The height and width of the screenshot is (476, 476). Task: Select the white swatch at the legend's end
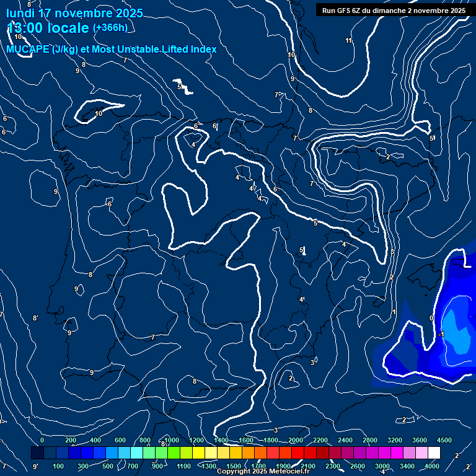434,452
